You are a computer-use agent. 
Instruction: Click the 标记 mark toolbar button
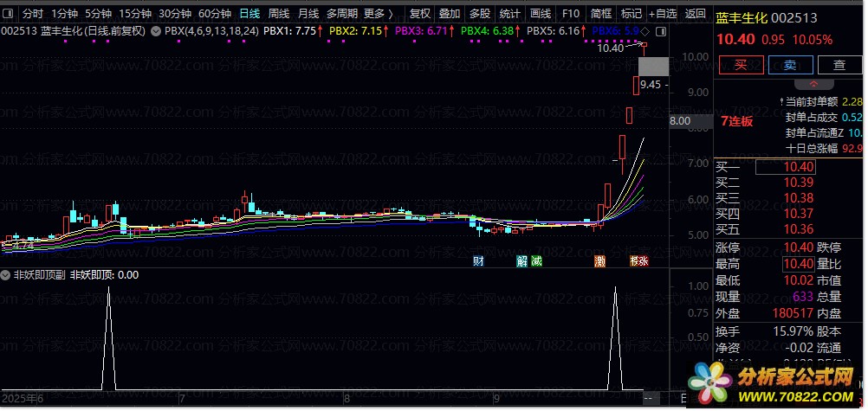tap(631, 14)
